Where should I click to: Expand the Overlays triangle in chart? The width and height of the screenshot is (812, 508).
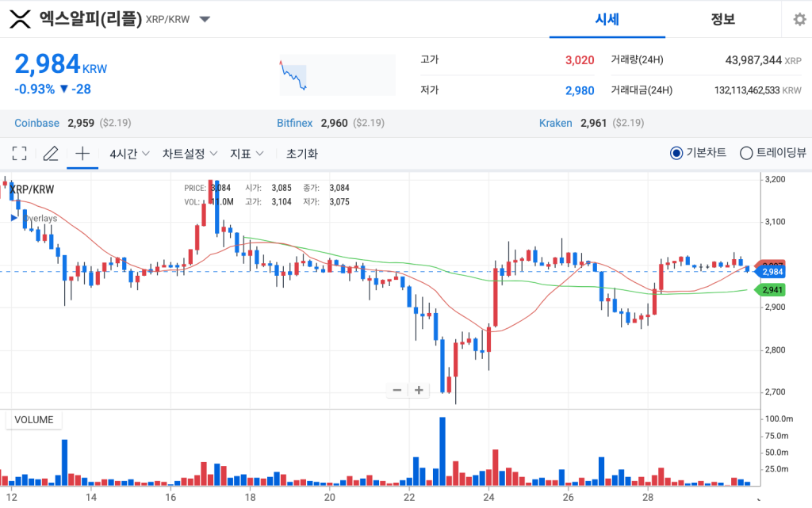point(14,218)
